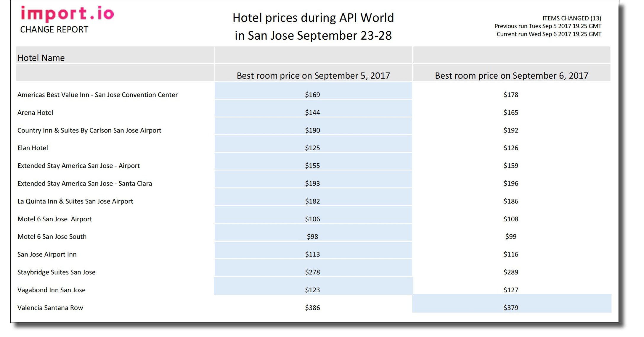Viewport: 644px width, 337px height.
Task: Click the La Quinta Inn & Suites name
Action: [75, 201]
